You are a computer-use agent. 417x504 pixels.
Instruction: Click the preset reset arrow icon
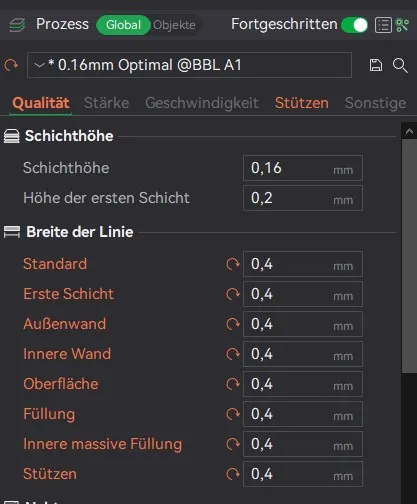click(x=11, y=65)
